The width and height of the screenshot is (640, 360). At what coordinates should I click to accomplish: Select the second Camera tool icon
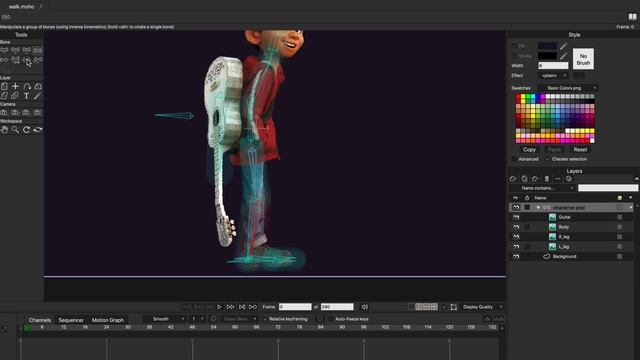(15, 112)
